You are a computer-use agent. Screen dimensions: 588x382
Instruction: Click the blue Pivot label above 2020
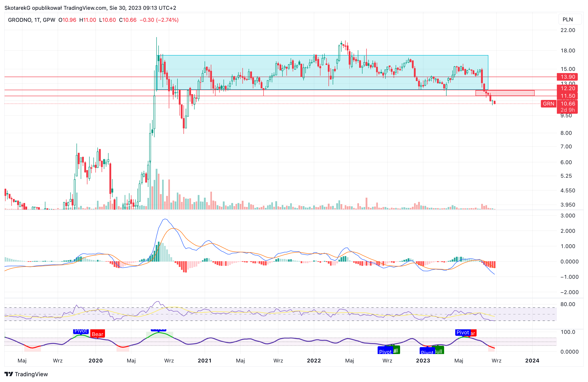coord(81,331)
